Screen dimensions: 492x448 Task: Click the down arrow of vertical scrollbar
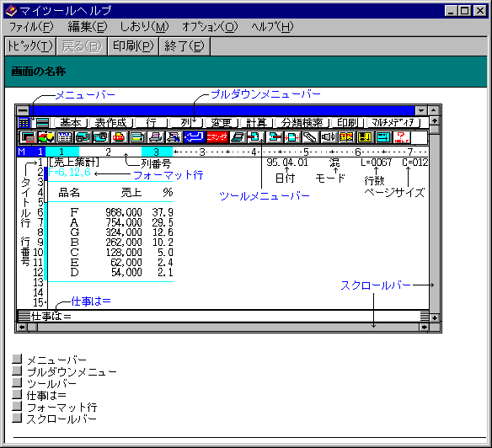434,317
